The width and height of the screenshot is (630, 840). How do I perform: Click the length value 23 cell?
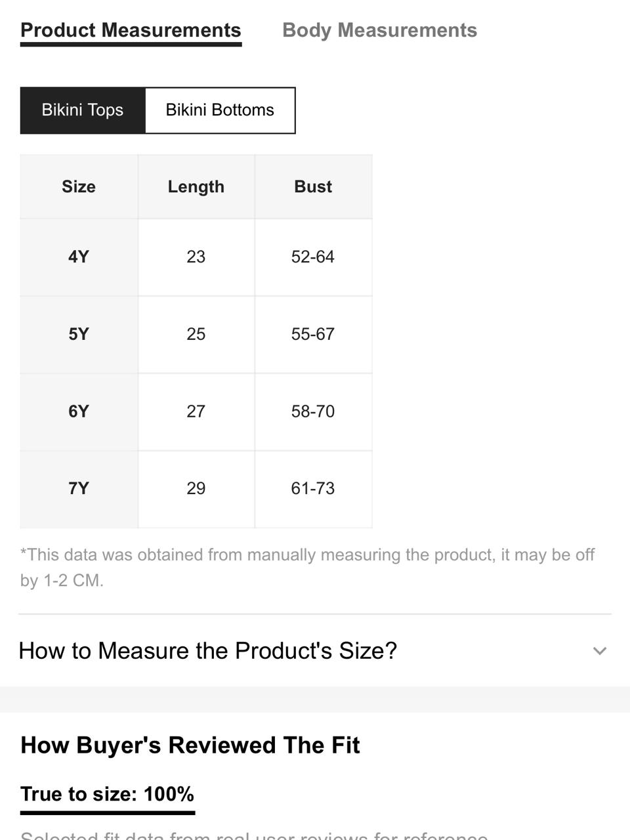point(196,257)
